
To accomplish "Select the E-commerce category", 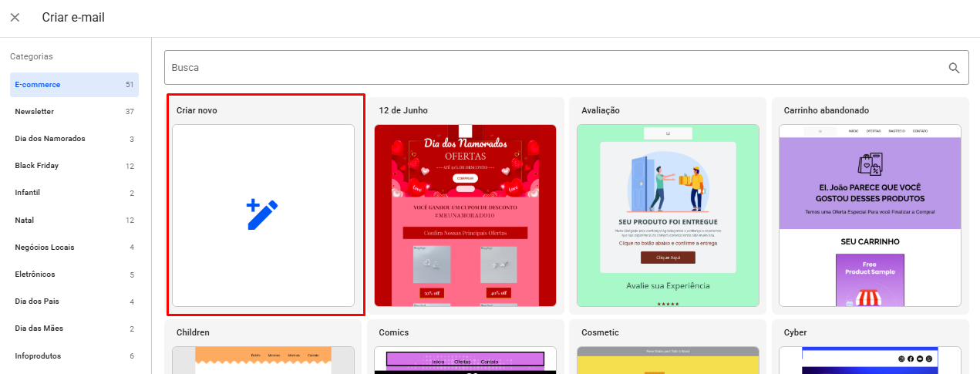I will click(74, 85).
